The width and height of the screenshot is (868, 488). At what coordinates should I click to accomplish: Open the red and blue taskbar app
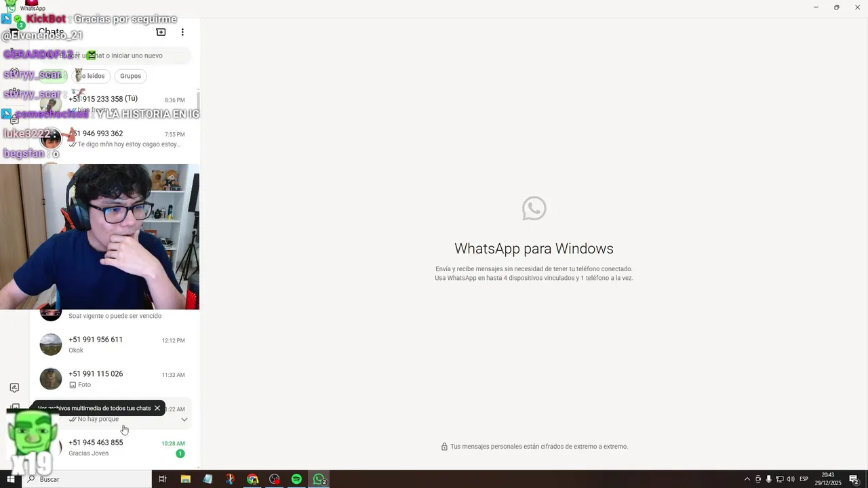230,479
